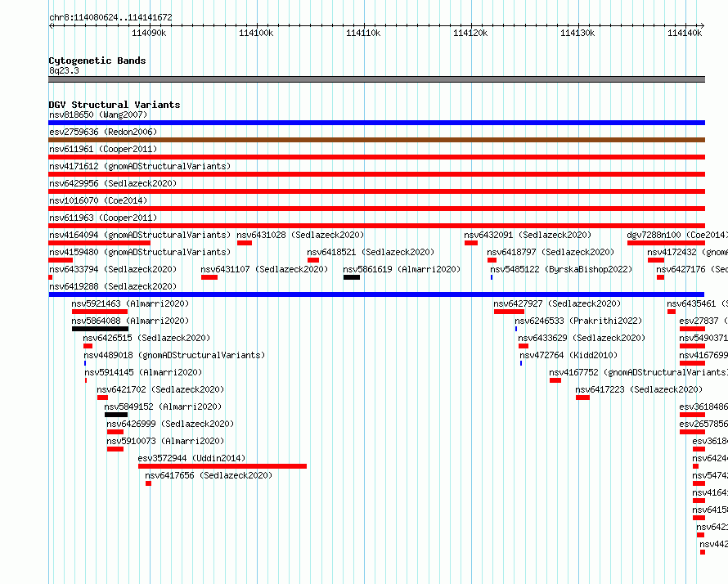728x584 pixels.
Task: Select nsv5485122 (ByrskaBishop2022) label
Action: tap(561, 269)
